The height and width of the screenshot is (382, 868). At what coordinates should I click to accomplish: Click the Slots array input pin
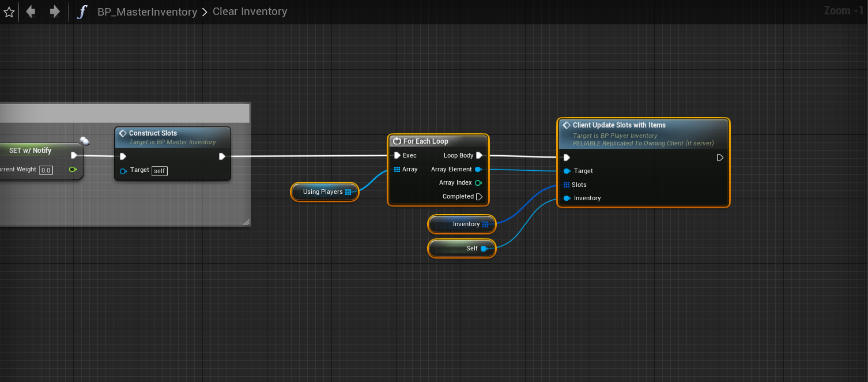point(567,185)
